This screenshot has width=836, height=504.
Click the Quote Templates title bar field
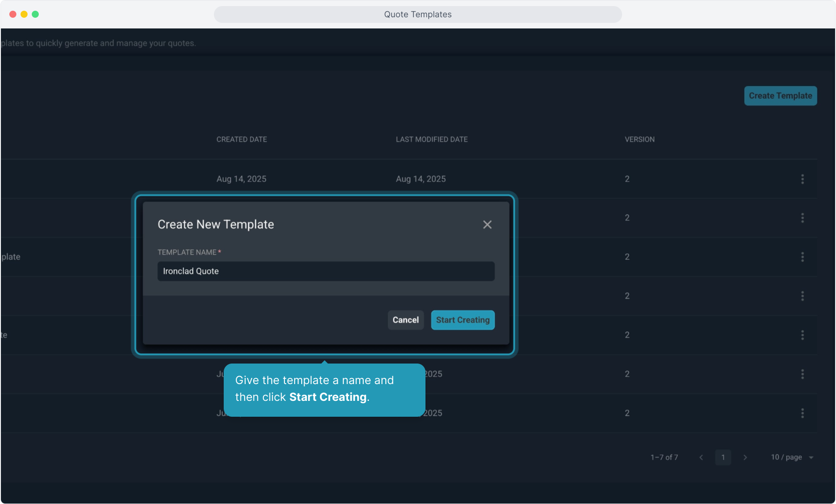coord(418,14)
